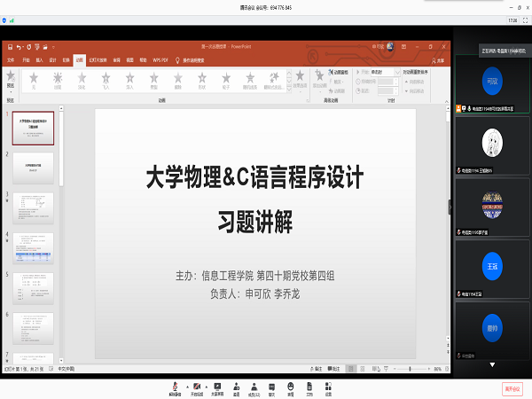Click the Share Screen icon
This screenshot has height=399, width=532.
(x=217, y=387)
